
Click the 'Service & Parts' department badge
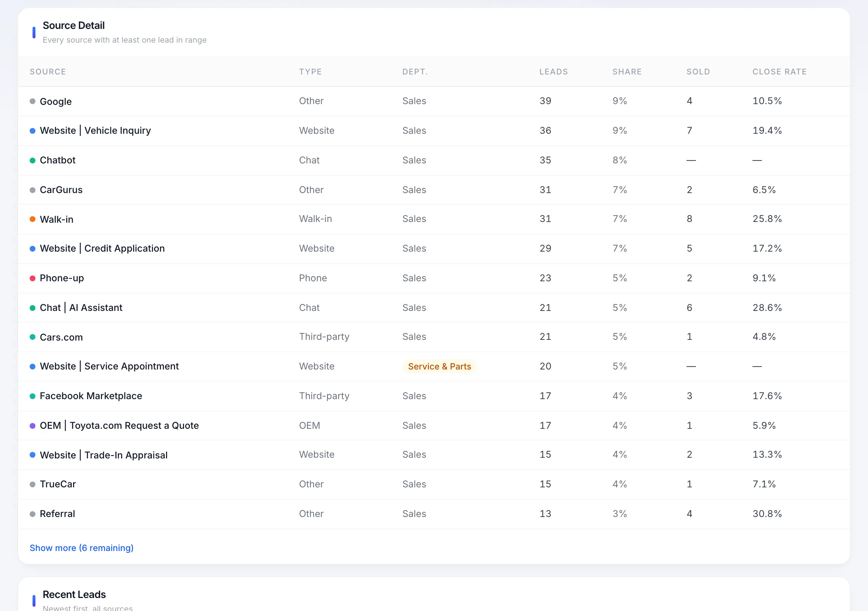(x=439, y=366)
